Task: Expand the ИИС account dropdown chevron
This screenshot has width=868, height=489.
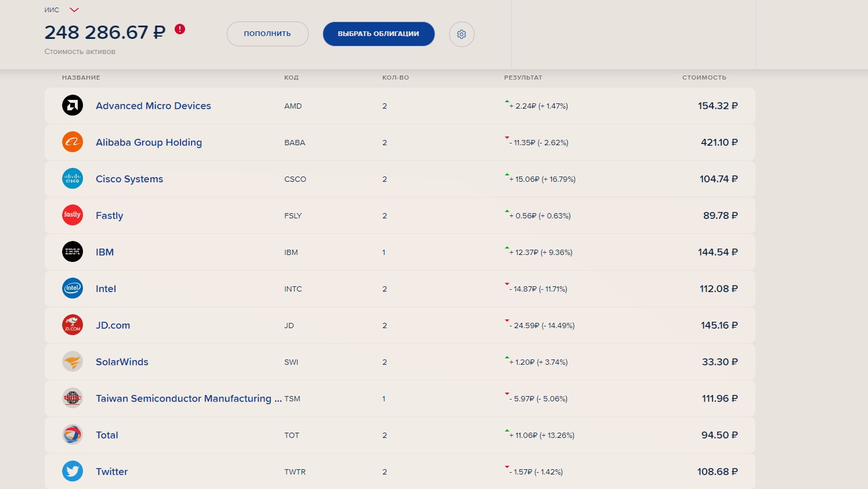Action: click(x=74, y=10)
